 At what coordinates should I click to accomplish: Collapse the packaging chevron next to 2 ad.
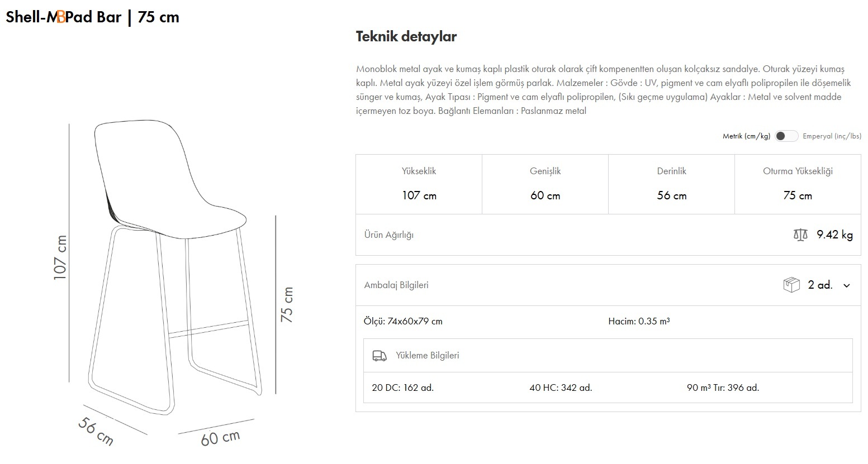(847, 285)
